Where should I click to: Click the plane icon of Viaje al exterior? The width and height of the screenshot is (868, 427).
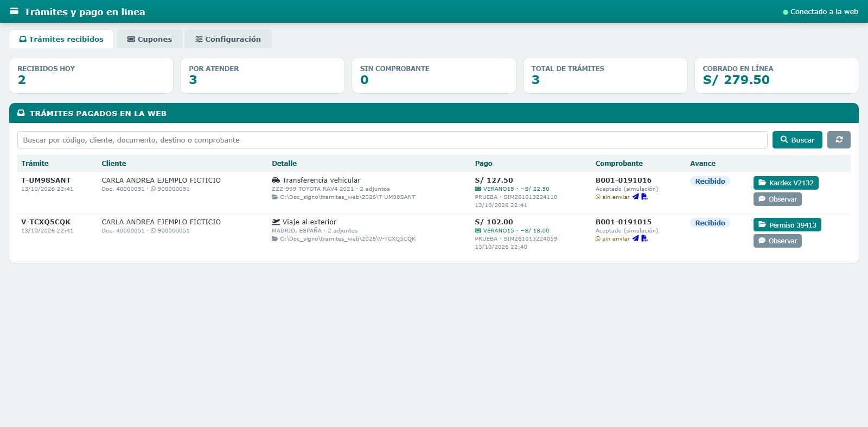coord(276,222)
